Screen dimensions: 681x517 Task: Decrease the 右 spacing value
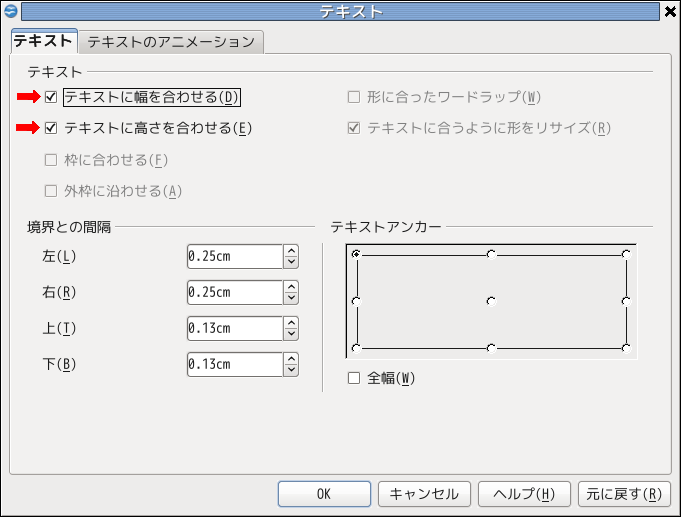click(x=291, y=298)
